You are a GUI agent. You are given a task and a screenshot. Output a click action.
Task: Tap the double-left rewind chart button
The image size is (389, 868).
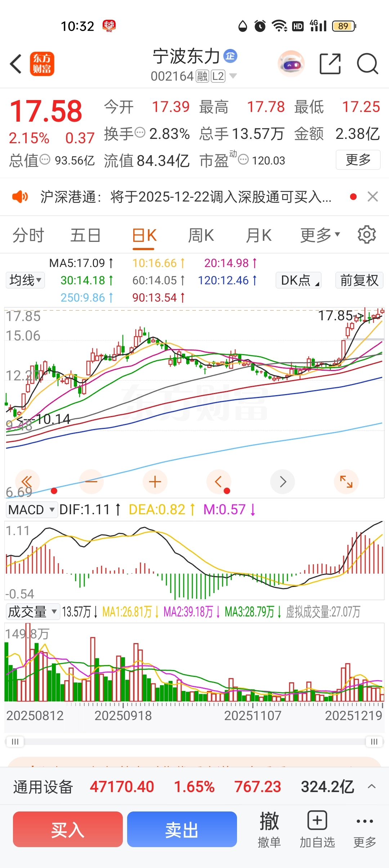pos(27,482)
